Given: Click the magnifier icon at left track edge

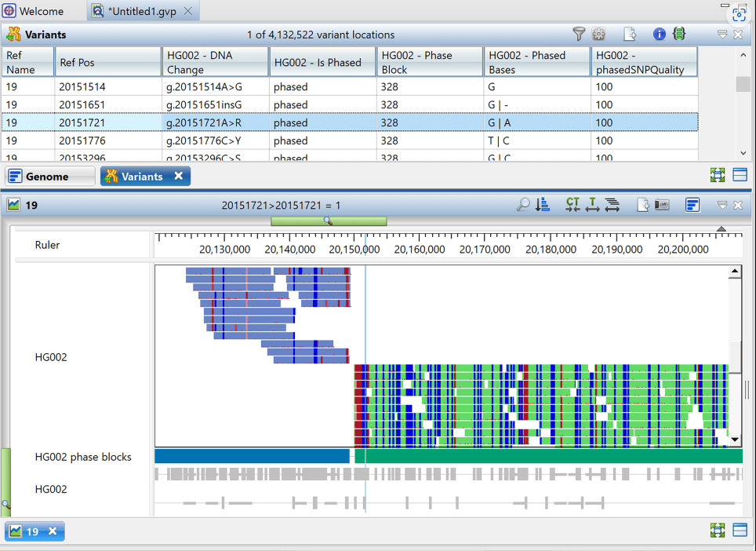Looking at the screenshot, I should point(5,505).
